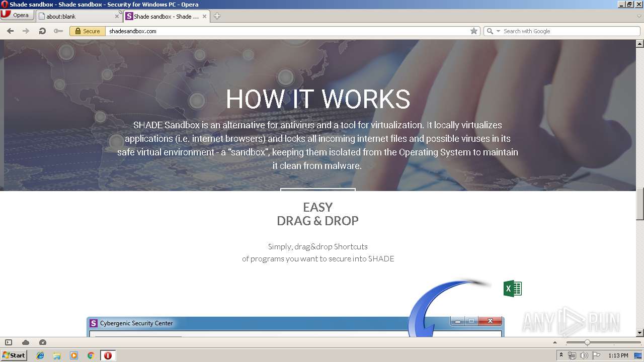
Task: Open Windows Media Player from taskbar
Action: coord(74,355)
